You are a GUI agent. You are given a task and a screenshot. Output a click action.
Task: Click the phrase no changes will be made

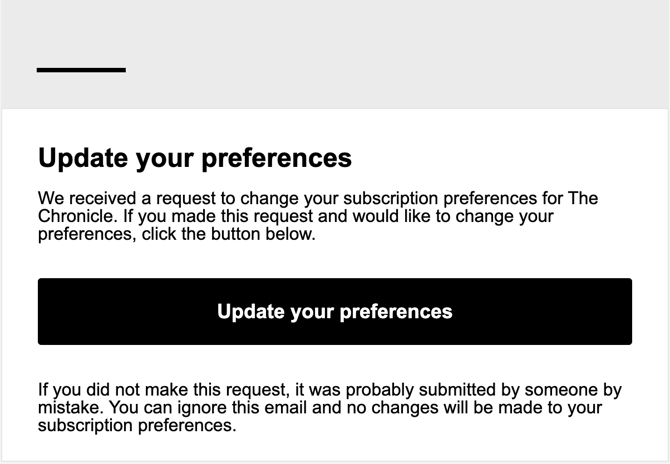447,408
